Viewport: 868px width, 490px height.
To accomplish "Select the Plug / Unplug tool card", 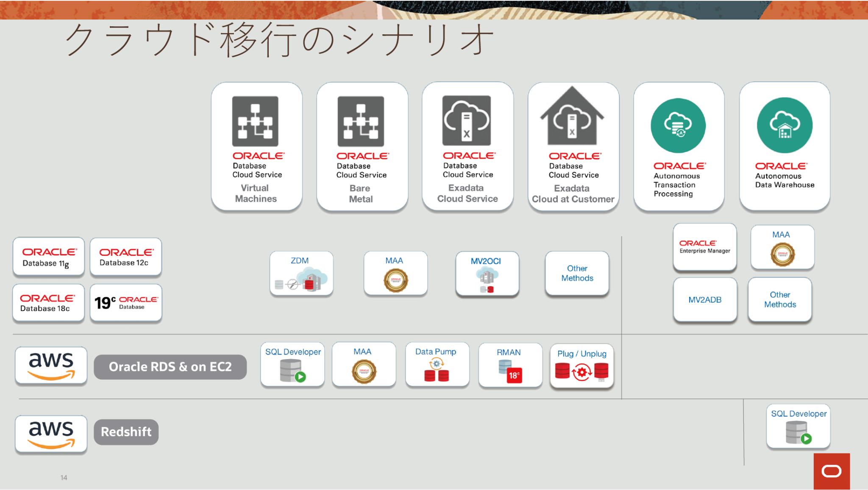I will (x=582, y=366).
